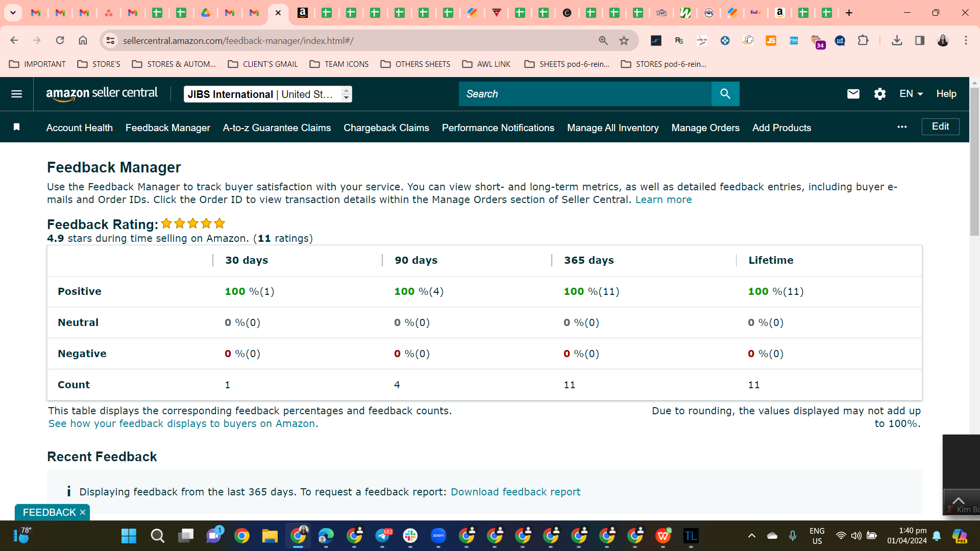Screen dimensions: 980x551
Task: Open the OTHERS SHEETS bookmarks folder
Action: (415, 64)
